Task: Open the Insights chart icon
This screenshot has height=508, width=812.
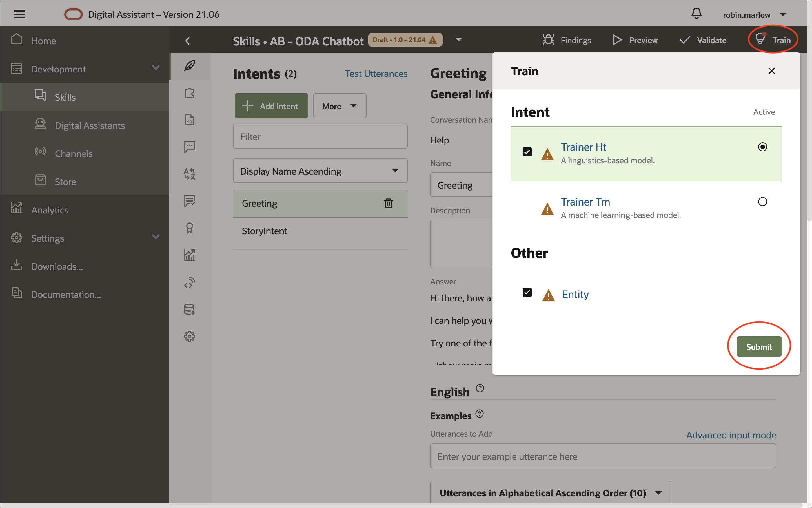Action: [190, 255]
